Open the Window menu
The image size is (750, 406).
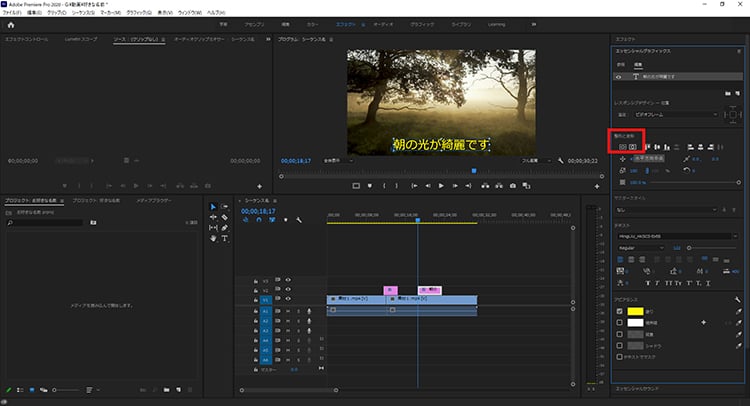pyautogui.click(x=189, y=12)
